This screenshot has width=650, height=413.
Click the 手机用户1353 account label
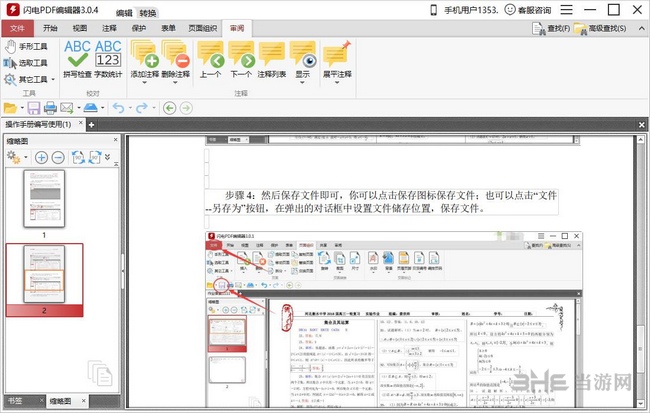click(471, 10)
